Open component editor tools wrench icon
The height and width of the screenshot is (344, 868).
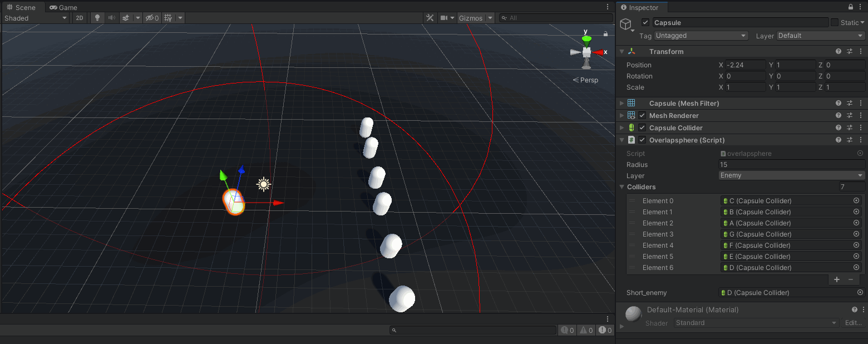pos(430,18)
